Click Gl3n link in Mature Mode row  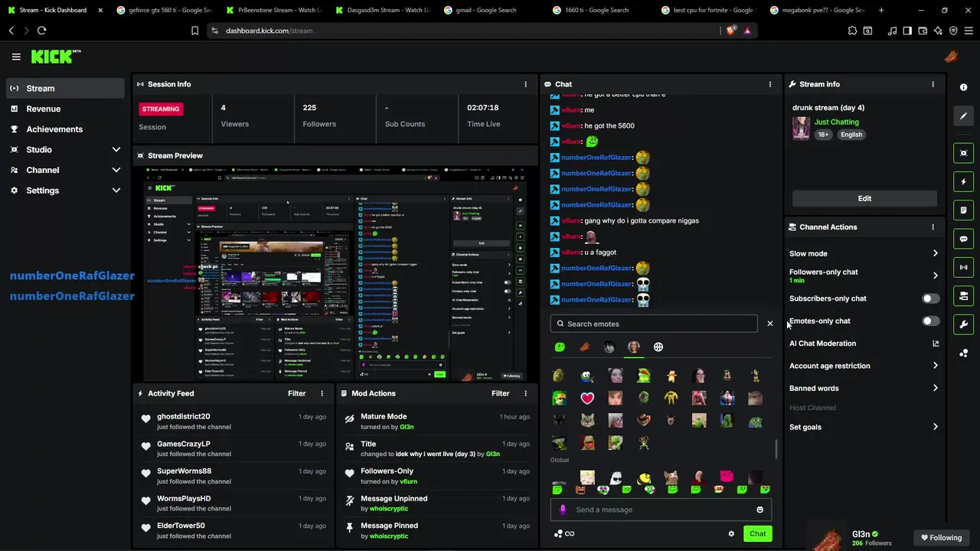tap(406, 427)
